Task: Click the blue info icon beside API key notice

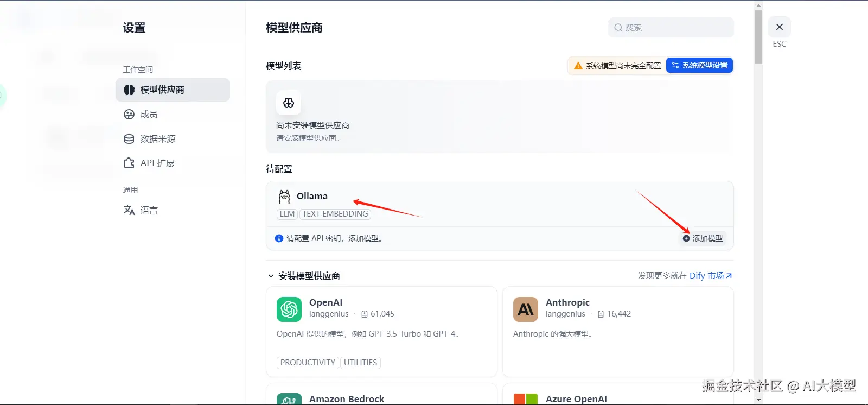Action: (279, 238)
